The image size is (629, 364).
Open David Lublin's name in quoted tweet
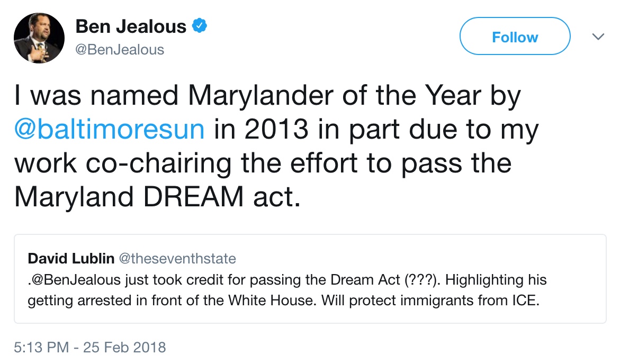point(71,259)
